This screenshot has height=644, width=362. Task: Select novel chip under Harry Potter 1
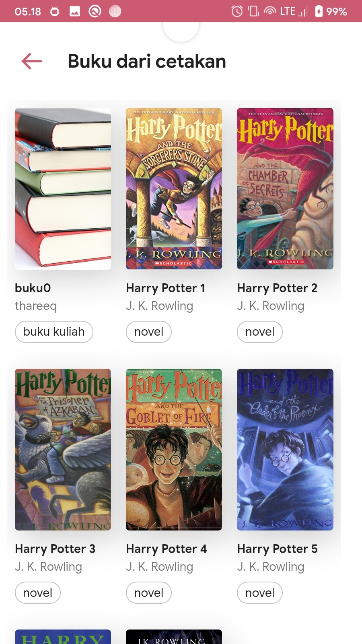[149, 332]
